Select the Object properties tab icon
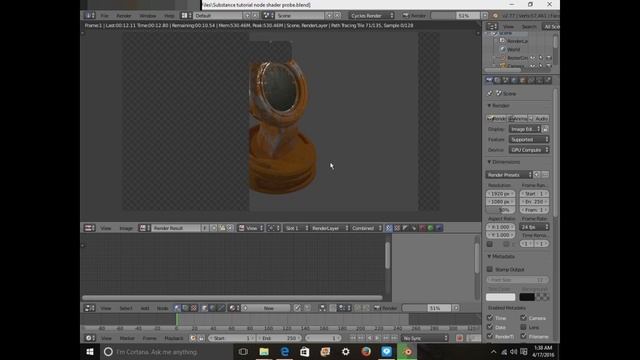The height and width of the screenshot is (360, 640). tap(522, 80)
